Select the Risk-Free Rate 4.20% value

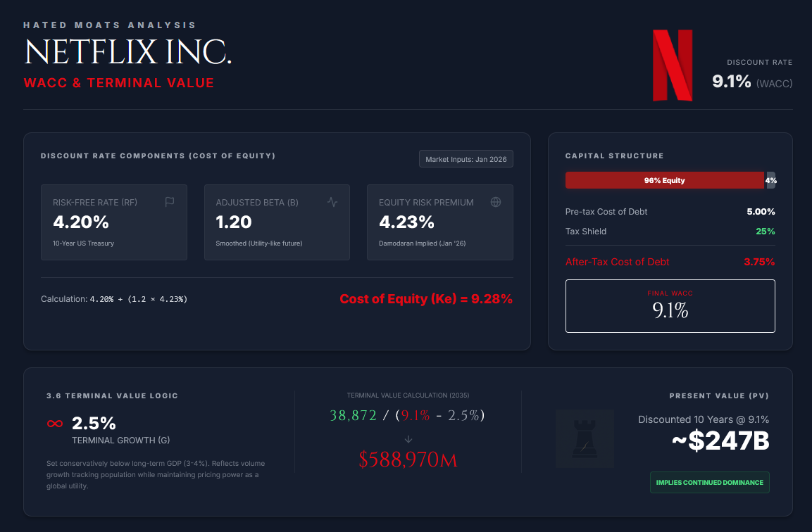tap(81, 222)
